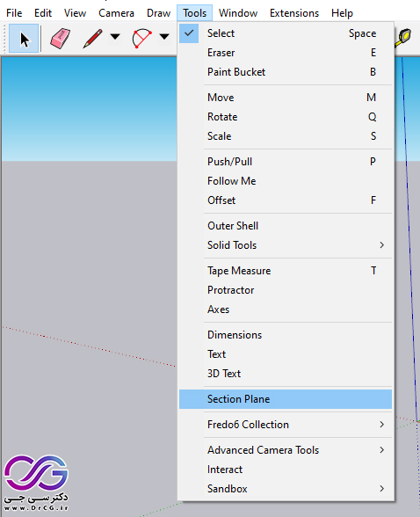
Task: Open the Extensions menu
Action: click(294, 13)
